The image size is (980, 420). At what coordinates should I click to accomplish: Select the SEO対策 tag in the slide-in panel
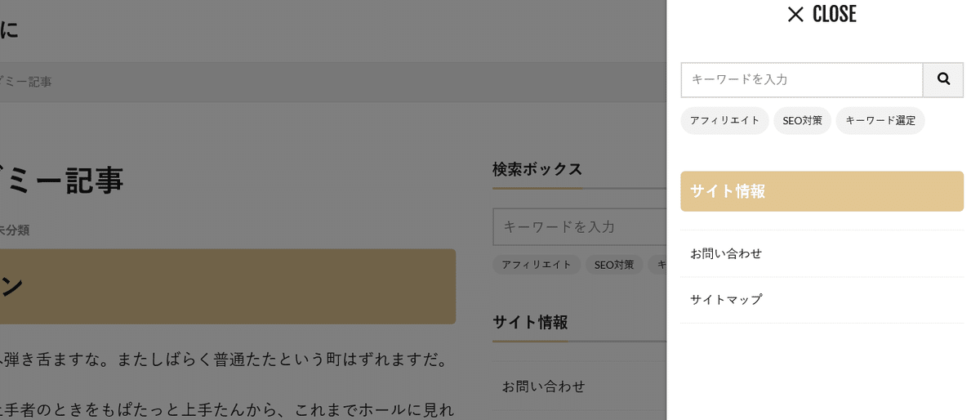coord(802,120)
